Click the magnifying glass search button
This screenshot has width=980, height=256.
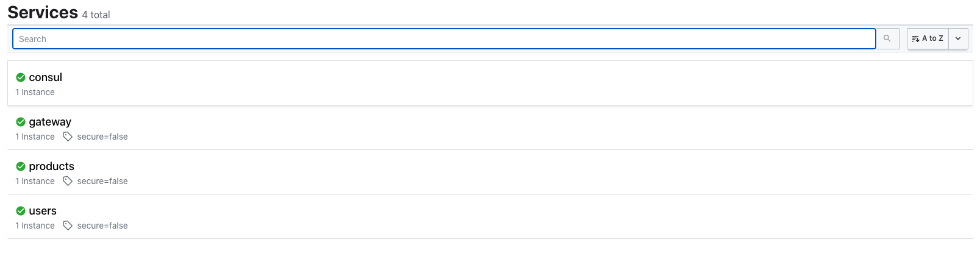click(x=888, y=38)
